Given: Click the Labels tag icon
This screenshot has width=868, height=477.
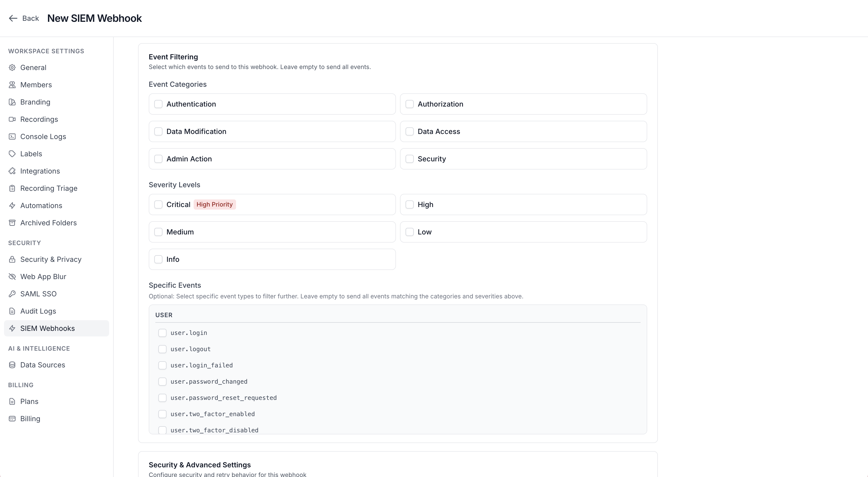Looking at the screenshot, I should (x=12, y=154).
